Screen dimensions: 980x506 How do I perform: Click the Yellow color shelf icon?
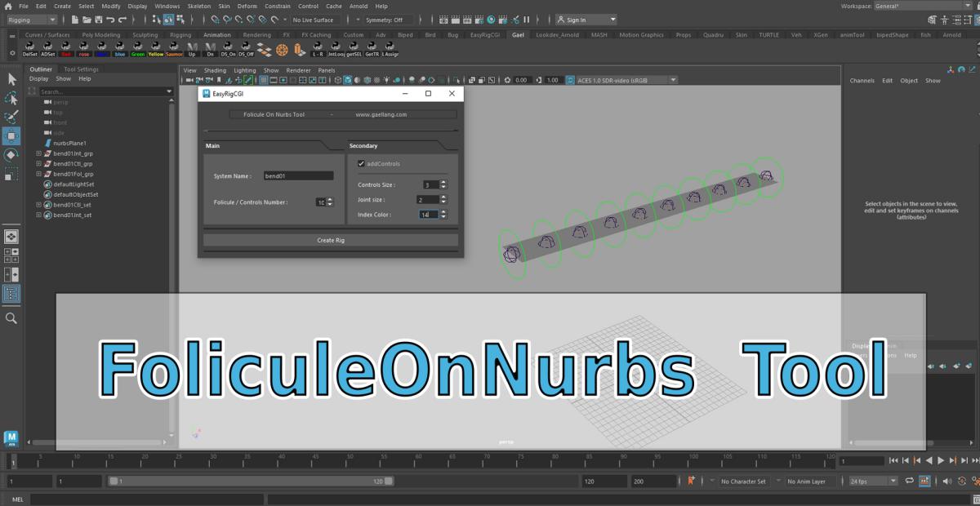coord(156,50)
